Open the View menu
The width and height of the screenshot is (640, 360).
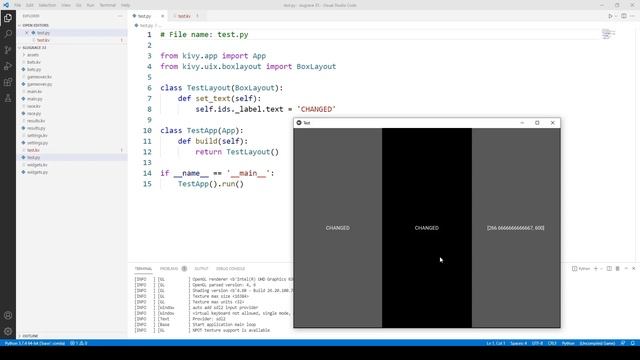click(x=66, y=5)
